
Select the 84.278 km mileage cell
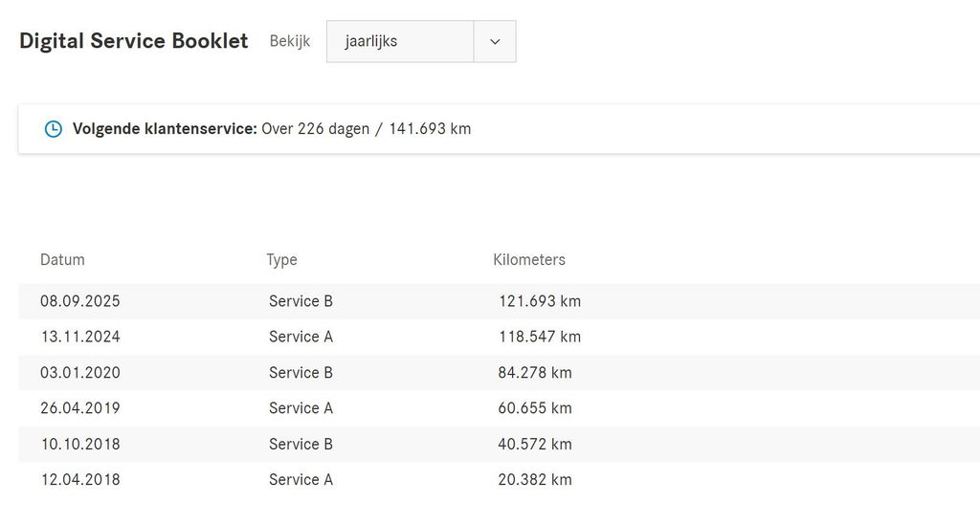pos(535,373)
